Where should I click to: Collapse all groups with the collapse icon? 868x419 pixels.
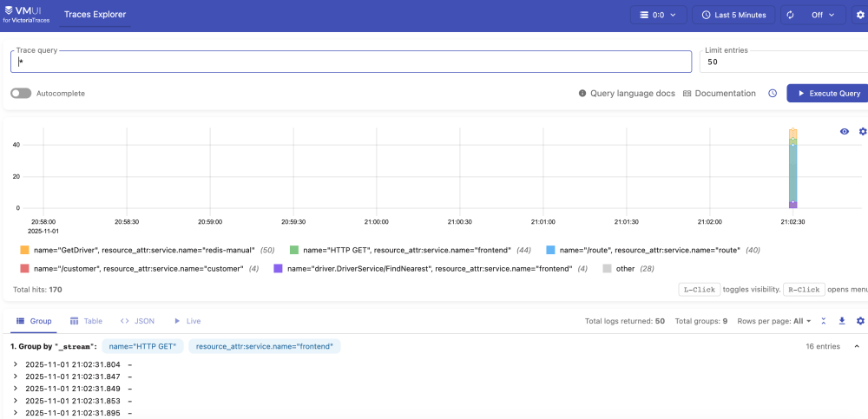(824, 321)
